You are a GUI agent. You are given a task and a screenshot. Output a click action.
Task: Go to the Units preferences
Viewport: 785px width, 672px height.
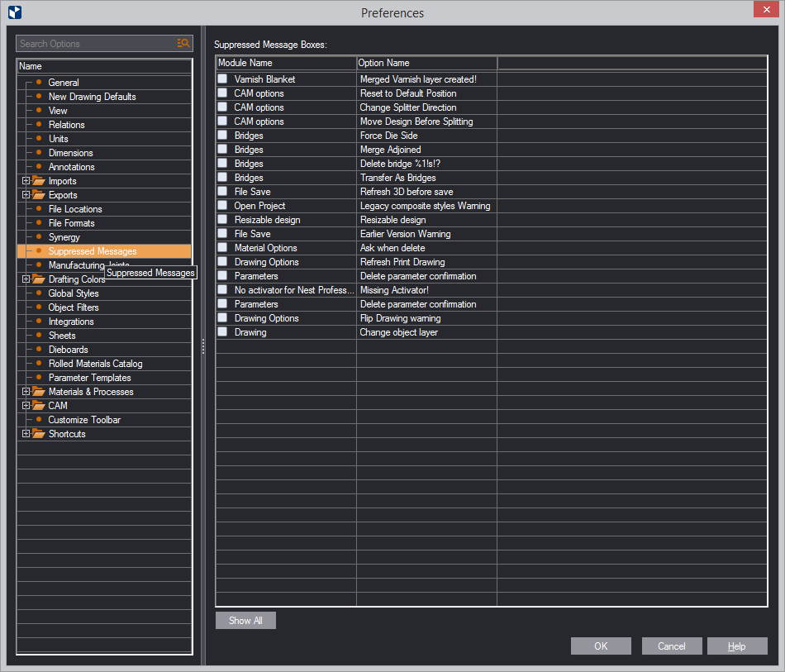58,139
